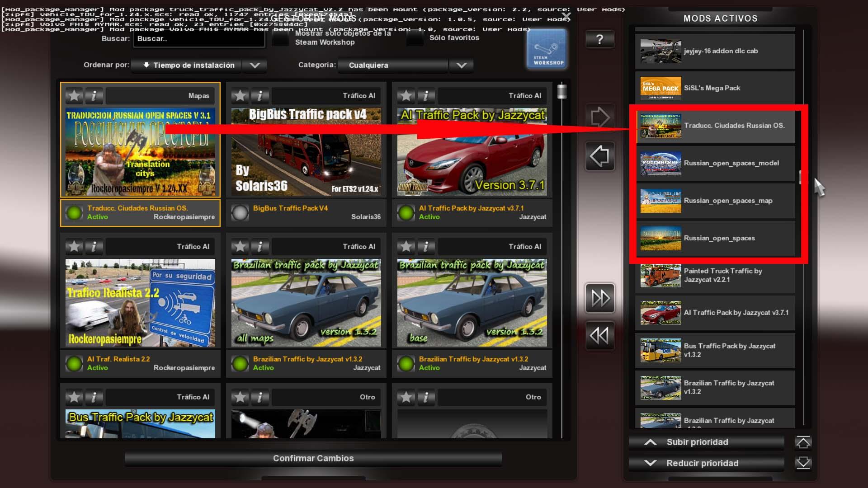Move mod to bottom priority icon
This screenshot has width=868, height=488.
(x=803, y=463)
